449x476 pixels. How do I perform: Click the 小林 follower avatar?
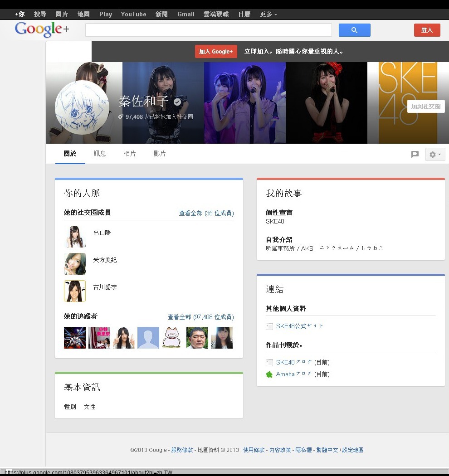(x=99, y=338)
